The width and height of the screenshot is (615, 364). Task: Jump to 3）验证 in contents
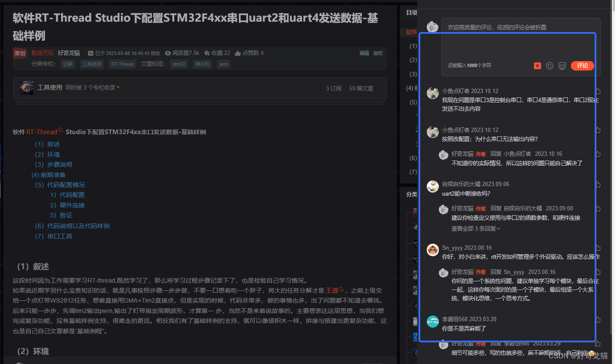(61, 215)
